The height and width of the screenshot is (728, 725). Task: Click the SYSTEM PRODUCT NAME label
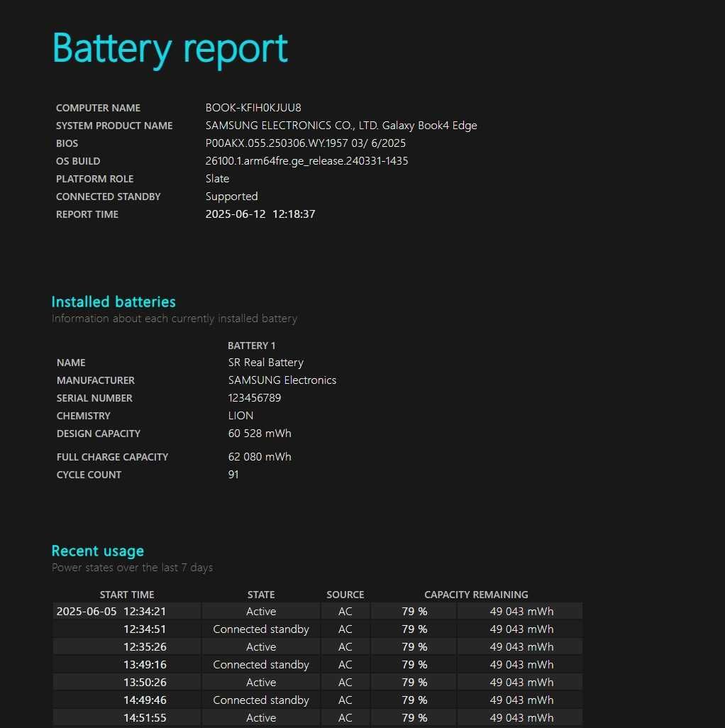click(114, 126)
